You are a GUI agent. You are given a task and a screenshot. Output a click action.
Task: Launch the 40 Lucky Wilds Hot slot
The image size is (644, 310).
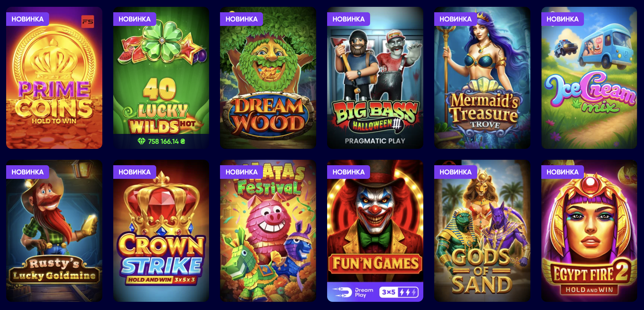point(161,78)
